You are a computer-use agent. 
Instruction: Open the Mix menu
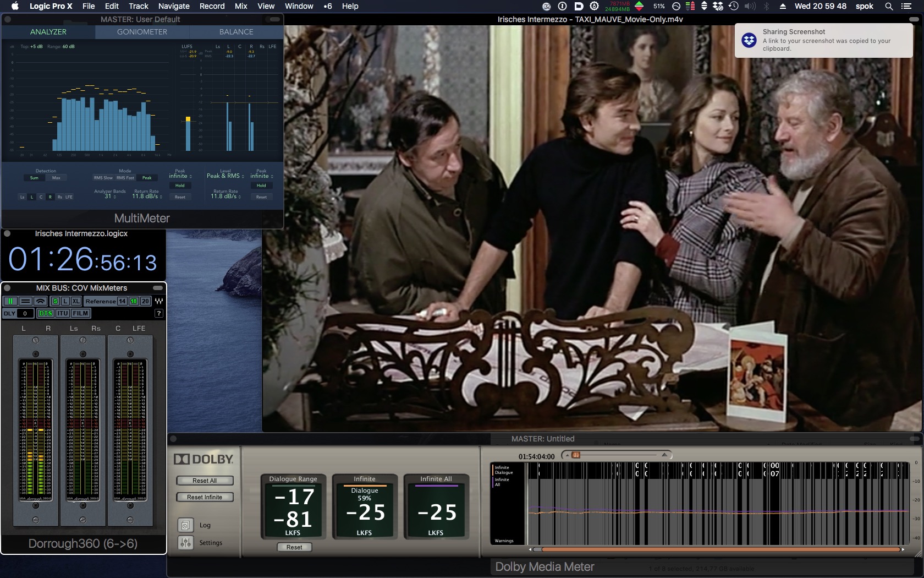tap(241, 6)
